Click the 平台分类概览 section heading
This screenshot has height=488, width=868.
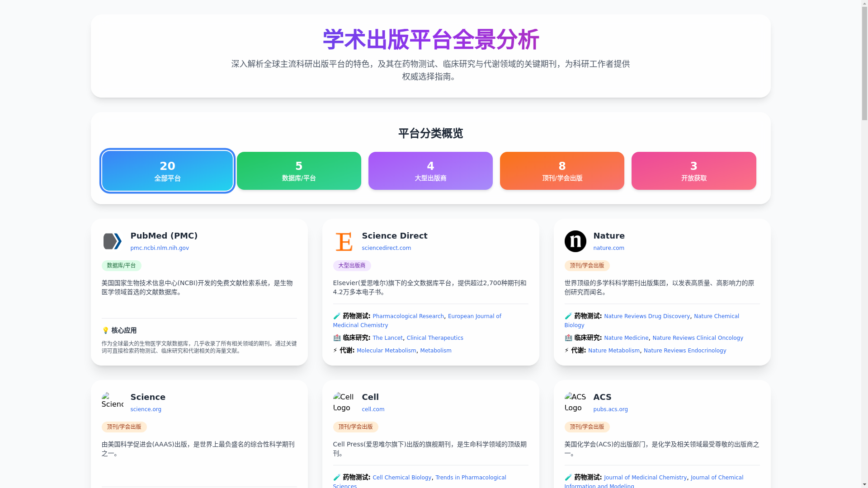[430, 134]
